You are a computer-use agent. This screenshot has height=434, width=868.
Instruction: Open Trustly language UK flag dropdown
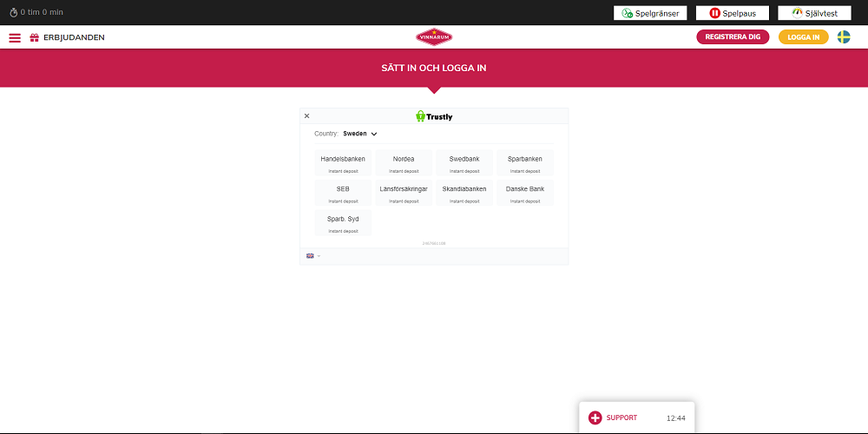pos(313,256)
